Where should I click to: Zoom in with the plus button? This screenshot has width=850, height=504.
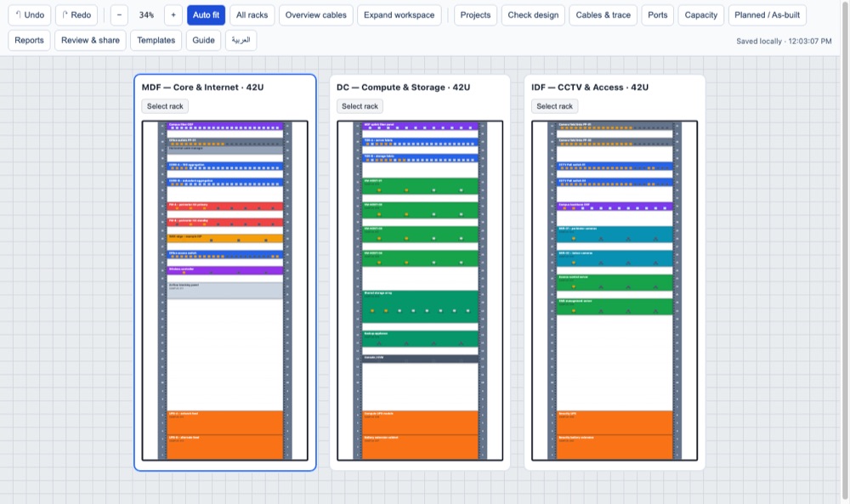pyautogui.click(x=173, y=15)
